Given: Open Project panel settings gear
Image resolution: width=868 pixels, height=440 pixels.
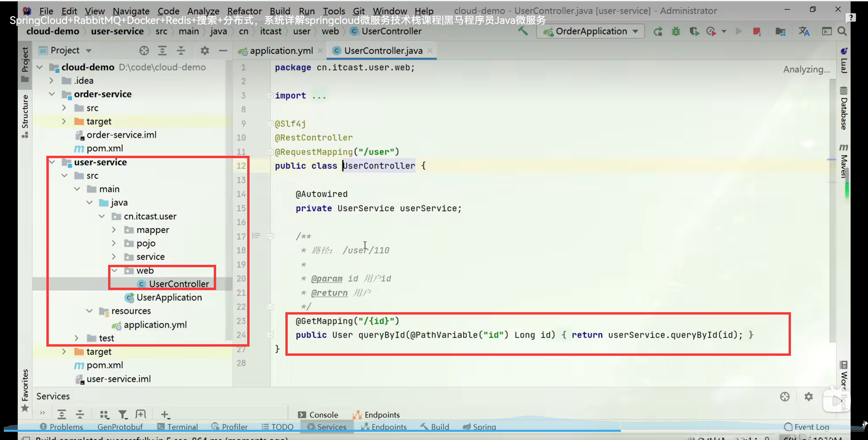Looking at the screenshot, I should 205,51.
